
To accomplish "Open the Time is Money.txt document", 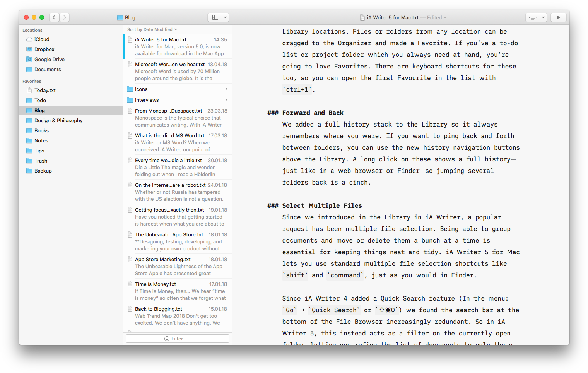I will (x=156, y=284).
